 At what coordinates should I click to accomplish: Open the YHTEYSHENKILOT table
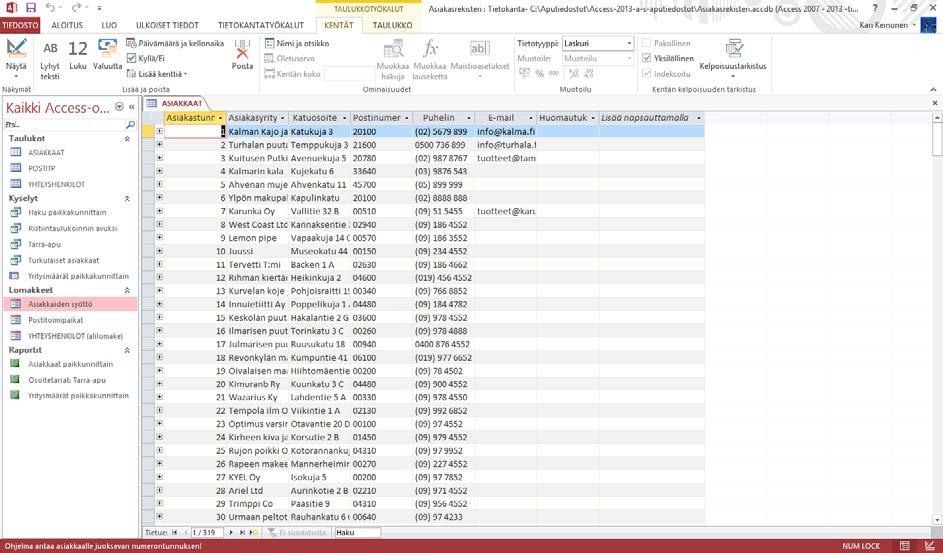(57, 185)
